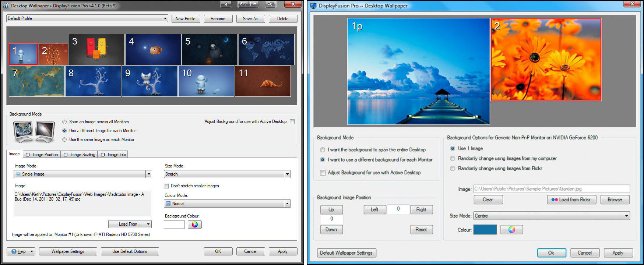Click the New Profile button
644x265 pixels.
pyautogui.click(x=186, y=19)
